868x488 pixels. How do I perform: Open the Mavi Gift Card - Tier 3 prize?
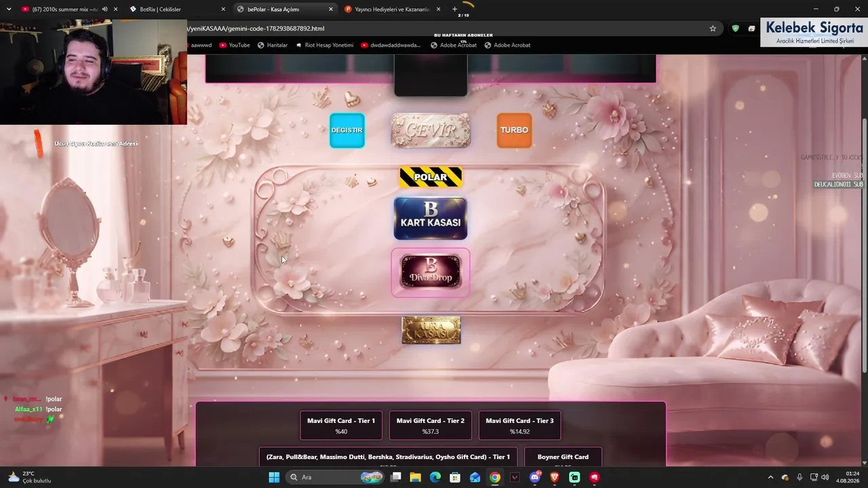point(519,426)
